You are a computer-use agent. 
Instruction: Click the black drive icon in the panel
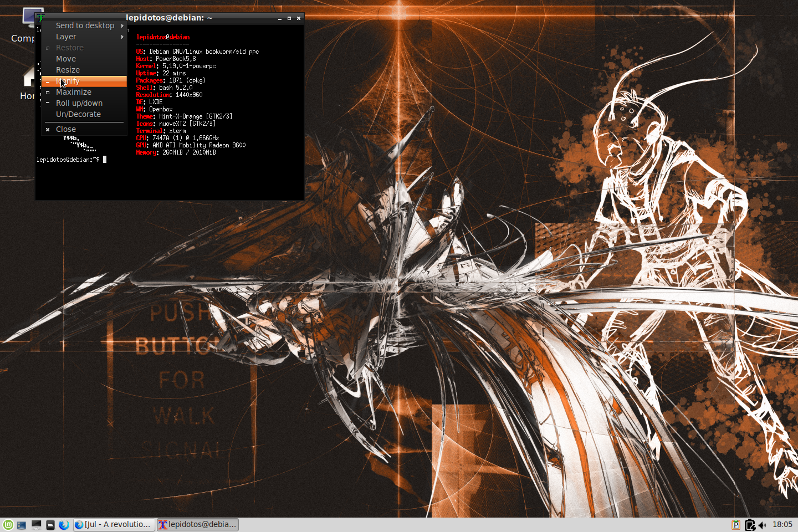coord(50,525)
